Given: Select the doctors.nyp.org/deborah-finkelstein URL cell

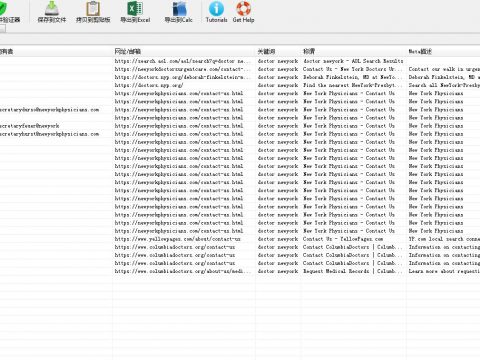Looking at the screenshot, I should click(182, 77).
